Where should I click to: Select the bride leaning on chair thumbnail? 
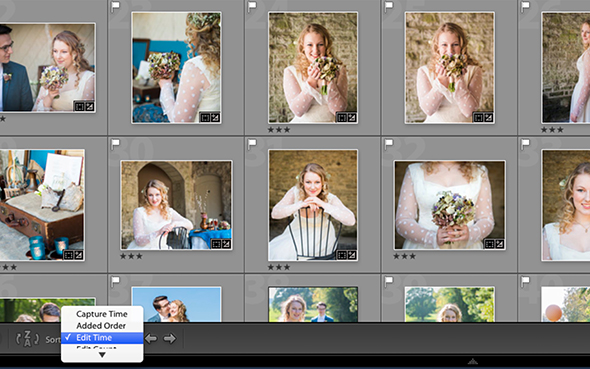point(313,205)
